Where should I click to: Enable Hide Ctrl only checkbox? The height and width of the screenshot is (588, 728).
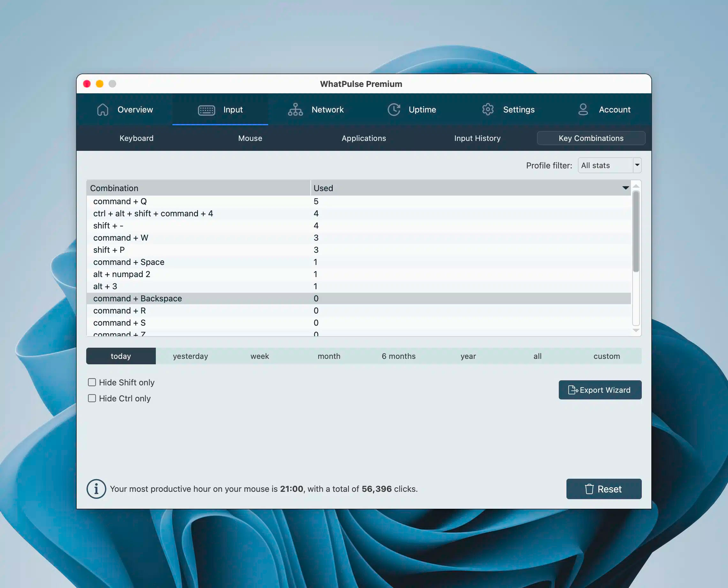92,398
